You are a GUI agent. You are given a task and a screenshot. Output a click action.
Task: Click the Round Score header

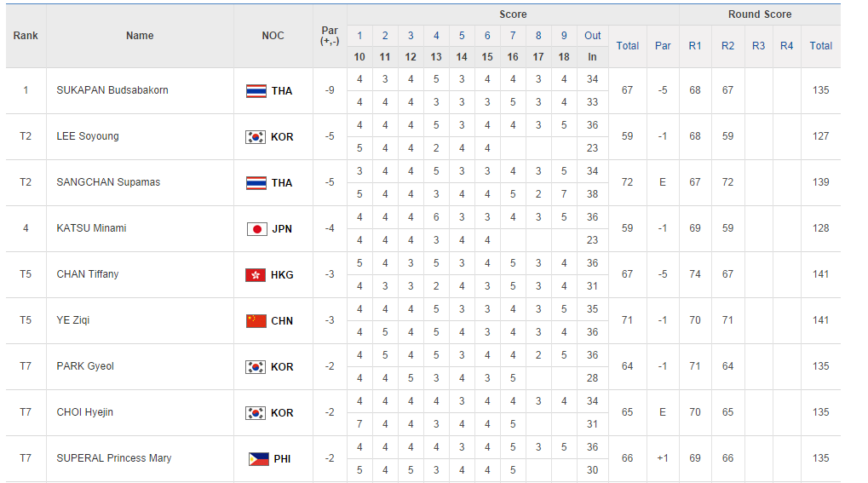(x=760, y=14)
